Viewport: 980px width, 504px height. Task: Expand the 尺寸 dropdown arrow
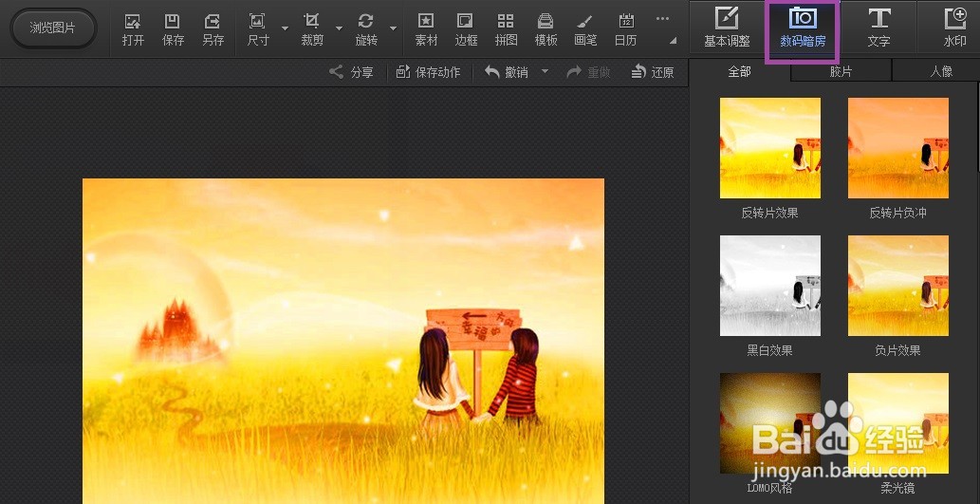point(285,28)
